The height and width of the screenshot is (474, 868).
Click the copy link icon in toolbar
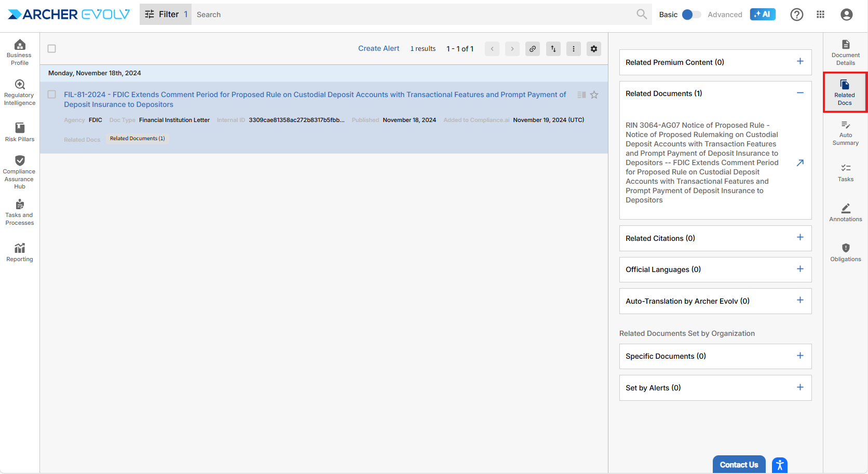tap(533, 49)
